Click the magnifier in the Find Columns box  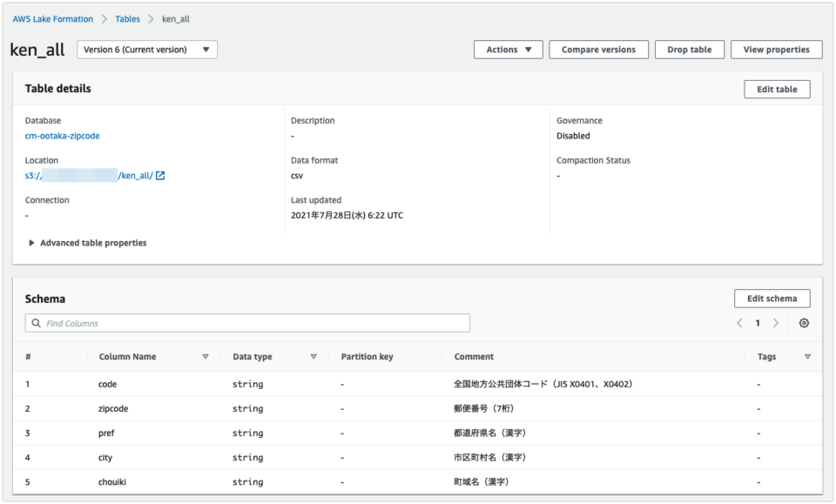pyautogui.click(x=36, y=322)
